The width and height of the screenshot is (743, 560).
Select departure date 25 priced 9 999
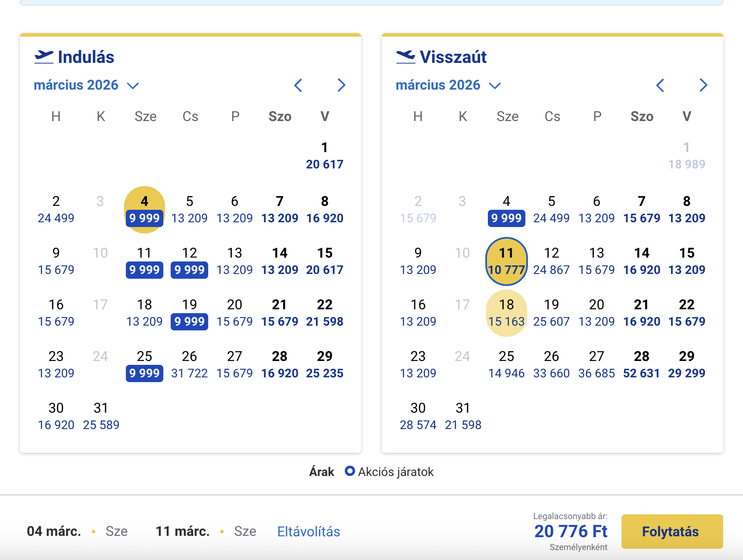pyautogui.click(x=144, y=365)
